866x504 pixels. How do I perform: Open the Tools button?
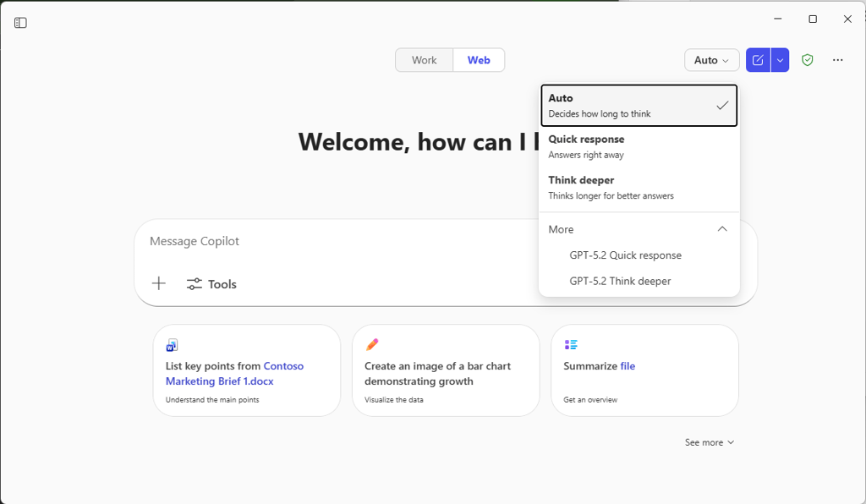(211, 284)
